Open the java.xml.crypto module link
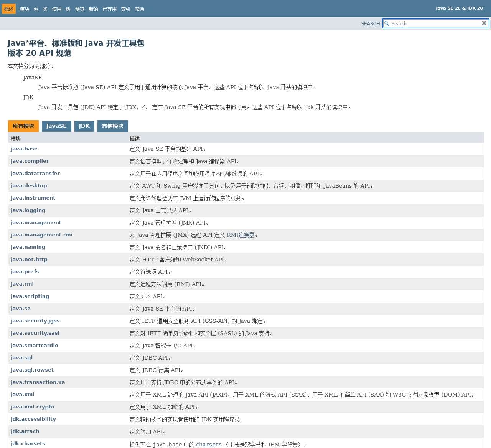Image resolution: width=491 pixels, height=448 pixels. coord(33,407)
